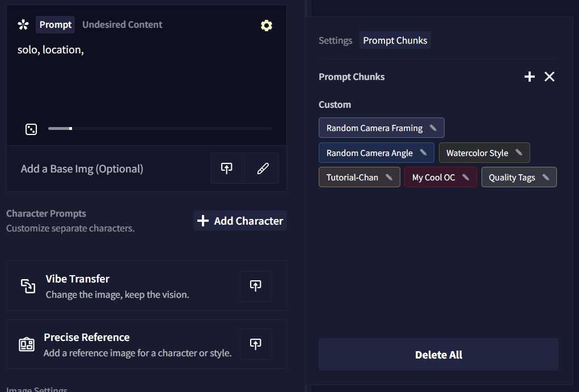Viewport: 579px width, 392px height.
Task: Upload image for Vibe Transfer
Action: point(255,286)
